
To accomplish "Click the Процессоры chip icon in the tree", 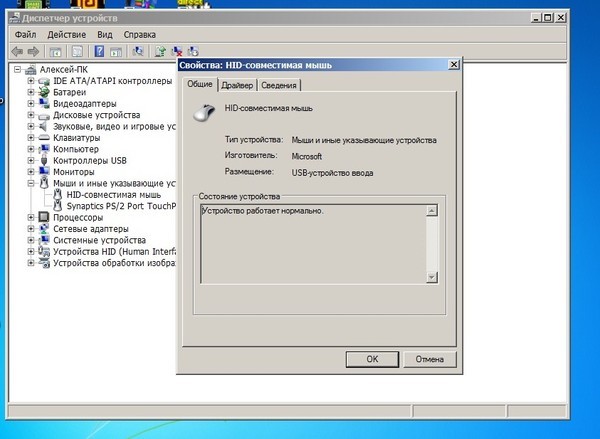I will click(44, 217).
